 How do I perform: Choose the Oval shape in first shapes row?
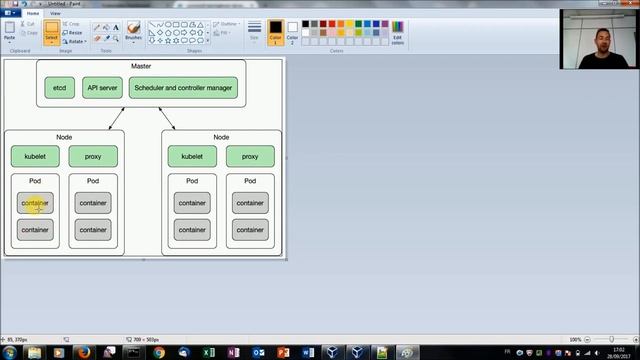coord(168,25)
